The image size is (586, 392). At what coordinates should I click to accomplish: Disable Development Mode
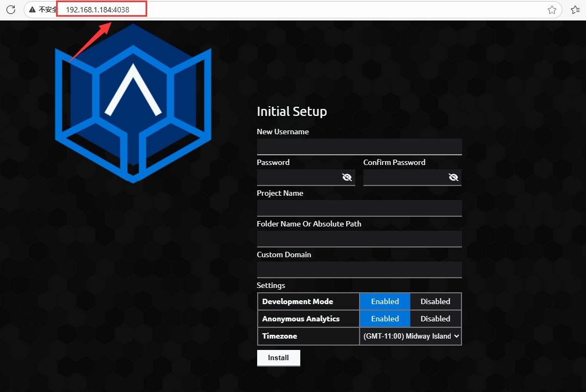[436, 301]
